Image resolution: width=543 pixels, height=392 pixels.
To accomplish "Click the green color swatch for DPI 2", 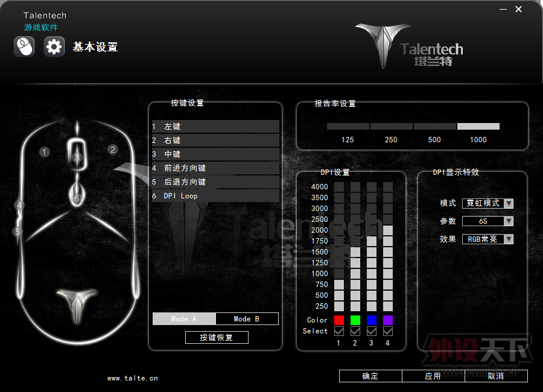I will tap(355, 320).
